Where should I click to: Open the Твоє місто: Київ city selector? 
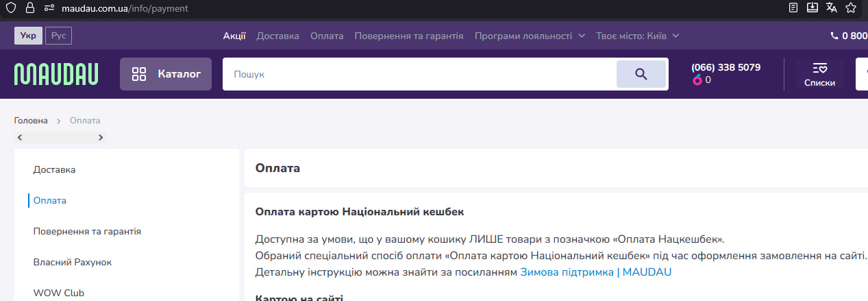(638, 36)
